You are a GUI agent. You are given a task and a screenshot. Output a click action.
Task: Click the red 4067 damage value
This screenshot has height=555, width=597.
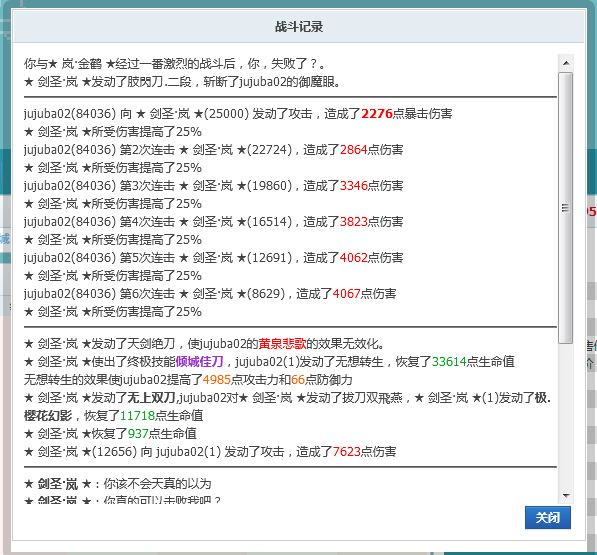(x=346, y=293)
